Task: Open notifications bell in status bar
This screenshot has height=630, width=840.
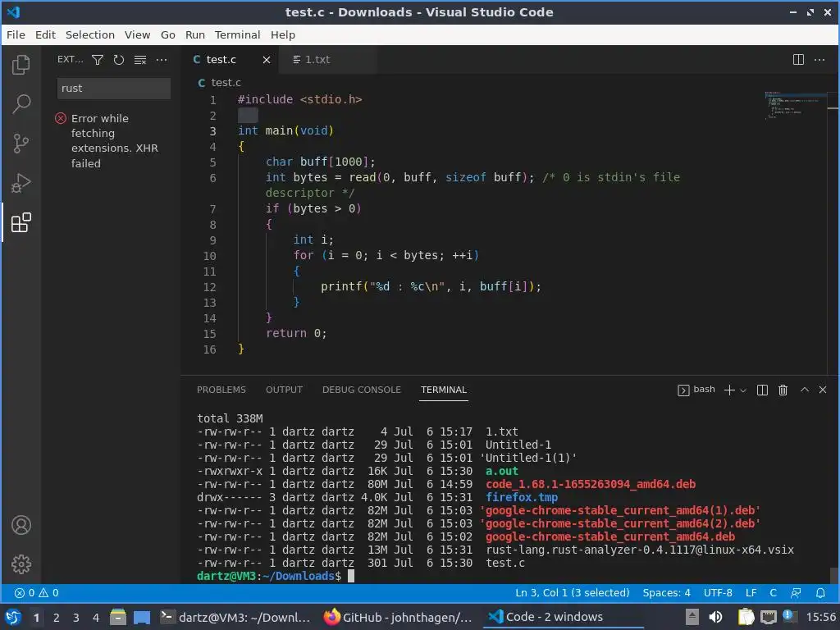Action: pyautogui.click(x=820, y=592)
